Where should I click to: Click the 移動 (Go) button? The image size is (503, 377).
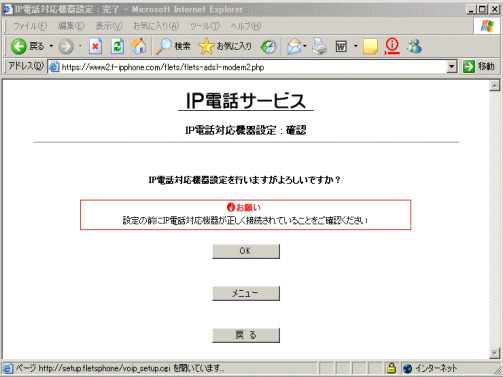pos(478,67)
